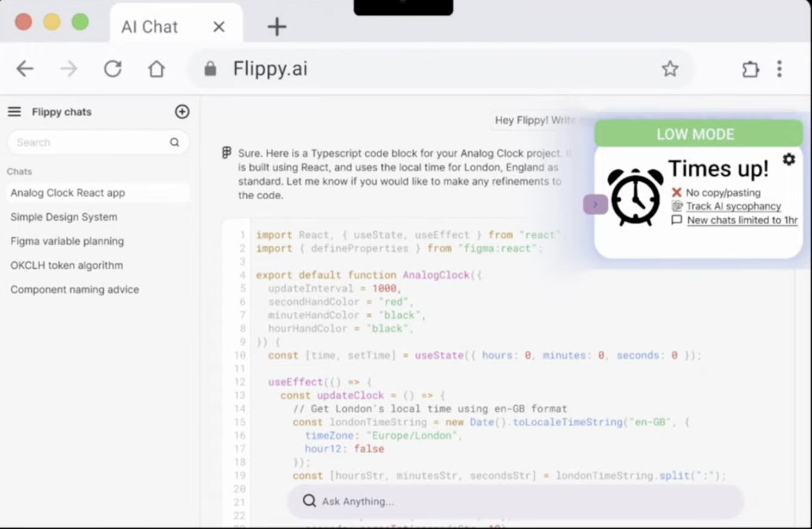Expand the popup with the purple chevron
Image resolution: width=812 pixels, height=529 pixels.
click(596, 205)
